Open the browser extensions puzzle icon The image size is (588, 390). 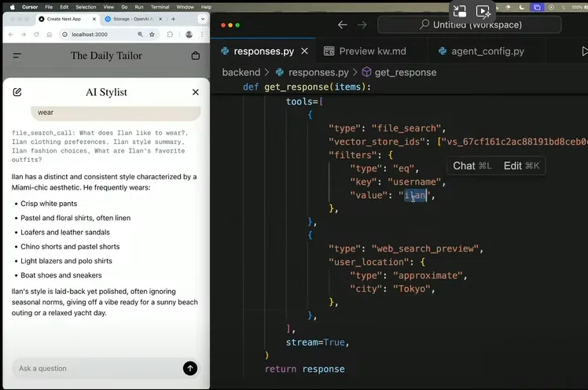(x=170, y=35)
